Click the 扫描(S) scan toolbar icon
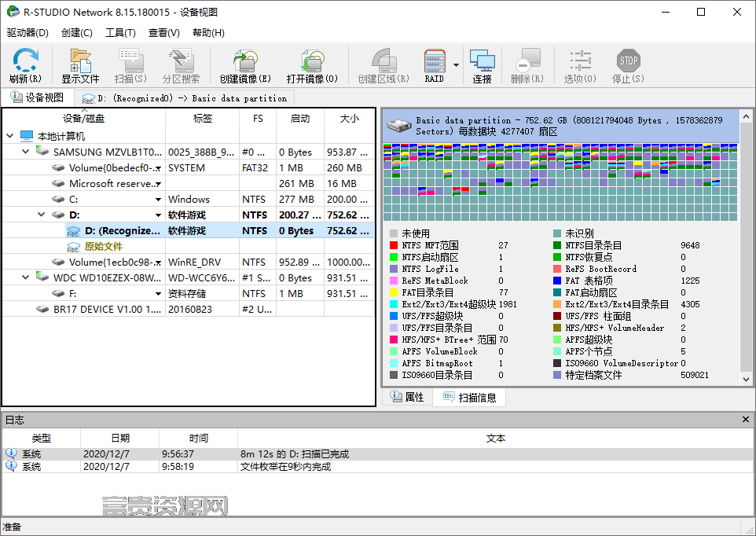This screenshot has width=756, height=536. click(130, 61)
